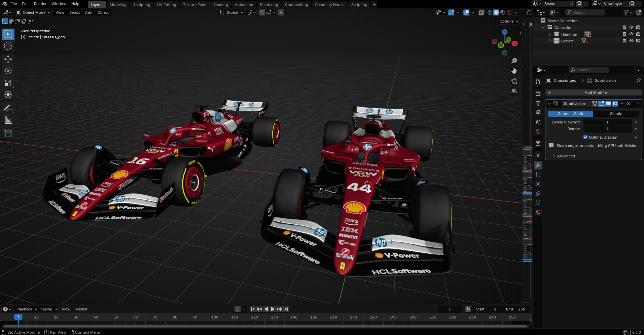Expand the Advanced subdivision settings
The width and height of the screenshot is (644, 335).
point(566,156)
